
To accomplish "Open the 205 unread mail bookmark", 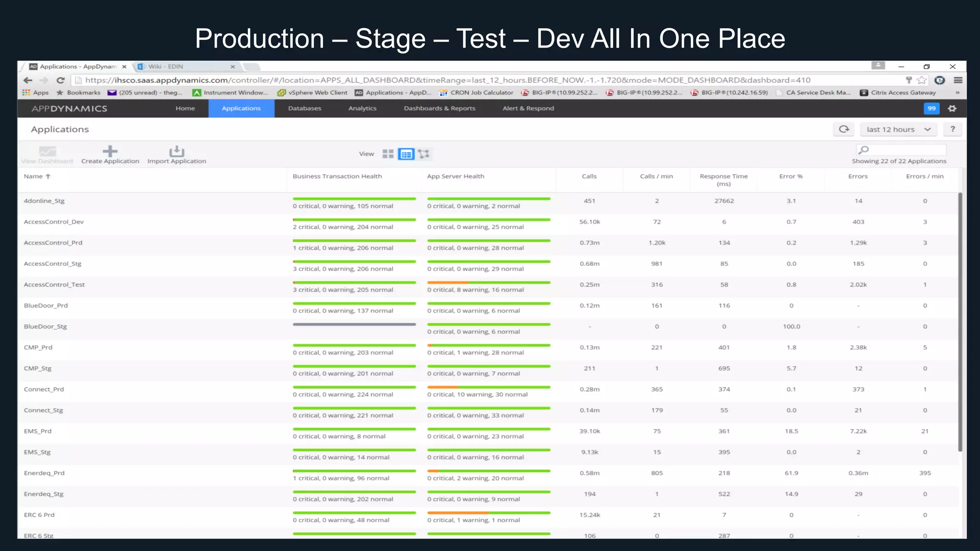I will tap(145, 93).
